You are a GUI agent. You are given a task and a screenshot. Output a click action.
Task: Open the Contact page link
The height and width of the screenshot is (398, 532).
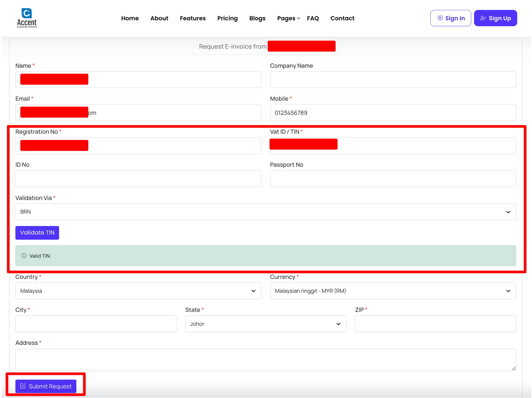(x=342, y=18)
